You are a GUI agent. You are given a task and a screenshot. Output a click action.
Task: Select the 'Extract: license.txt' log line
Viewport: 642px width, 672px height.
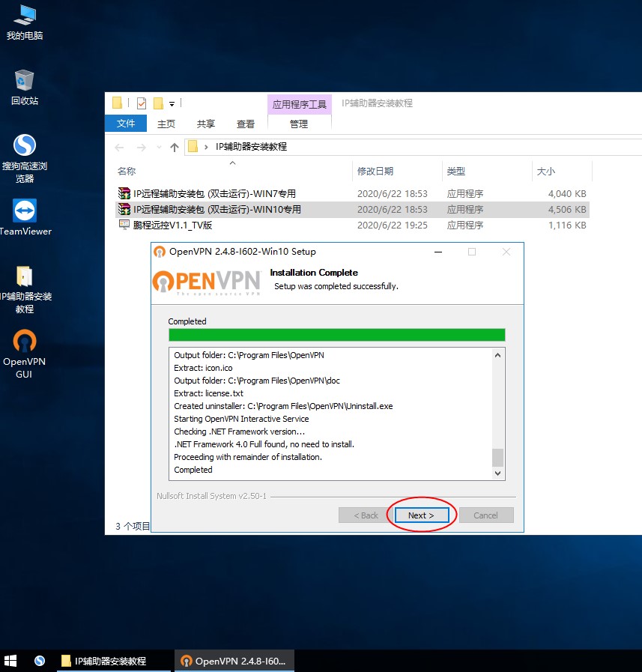[209, 393]
